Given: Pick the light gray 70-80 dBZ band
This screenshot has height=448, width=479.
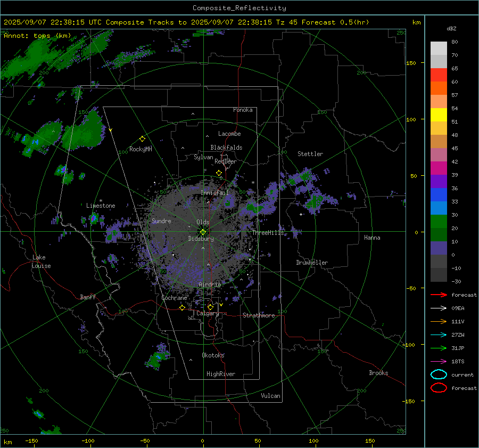Looking at the screenshot, I should point(439,48).
